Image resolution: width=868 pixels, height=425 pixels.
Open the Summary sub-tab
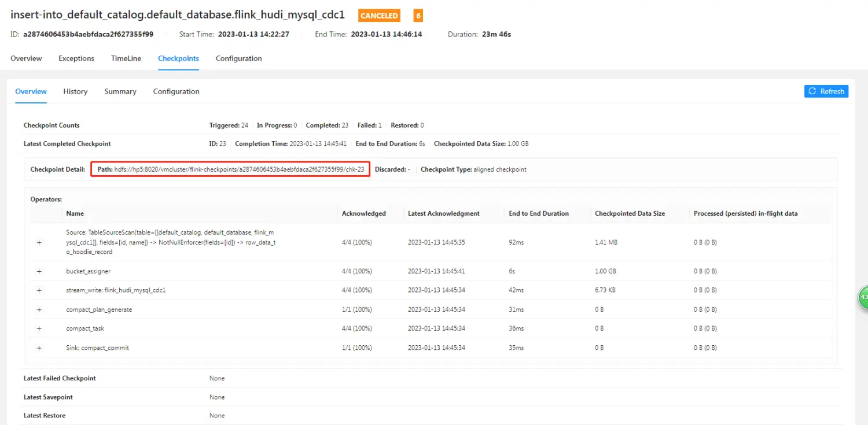[x=120, y=91]
